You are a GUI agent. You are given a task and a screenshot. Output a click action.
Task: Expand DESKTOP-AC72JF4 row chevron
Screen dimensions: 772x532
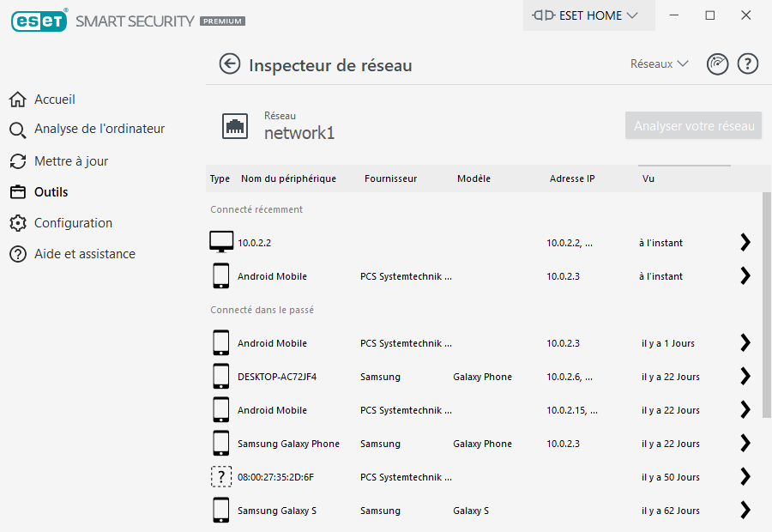click(745, 377)
